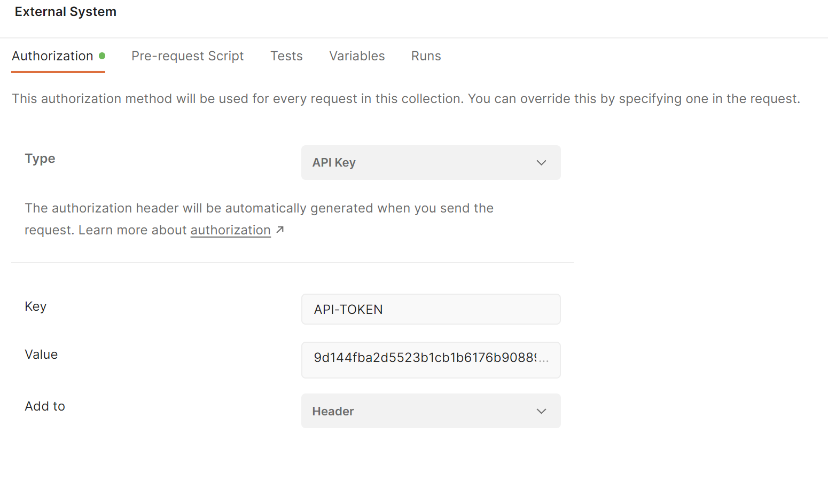
Task: Click the chevron arrow in the Type selector
Action: [541, 163]
